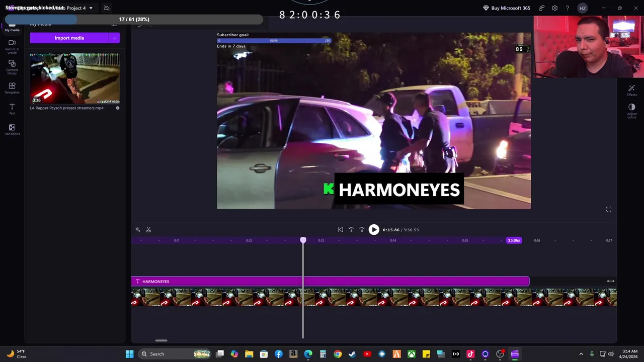Toggle fullscreen preview

click(x=608, y=209)
